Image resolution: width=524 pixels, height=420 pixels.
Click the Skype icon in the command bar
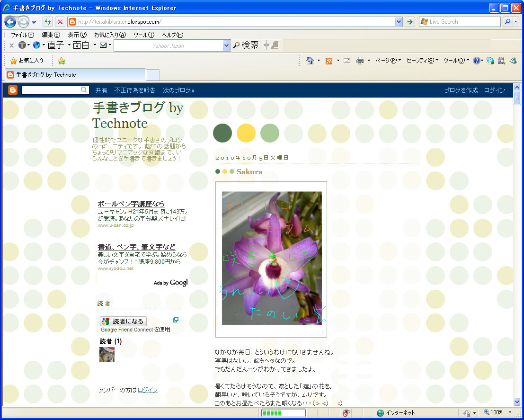tap(490, 61)
